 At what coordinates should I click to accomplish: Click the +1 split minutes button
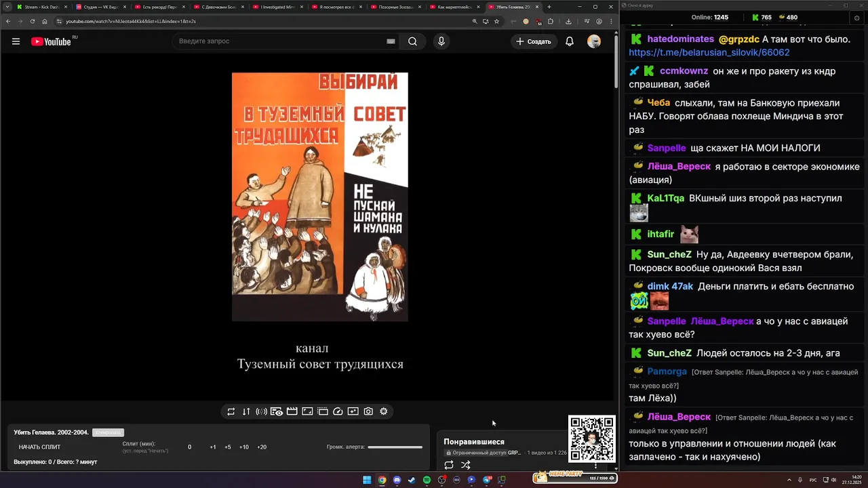213,447
